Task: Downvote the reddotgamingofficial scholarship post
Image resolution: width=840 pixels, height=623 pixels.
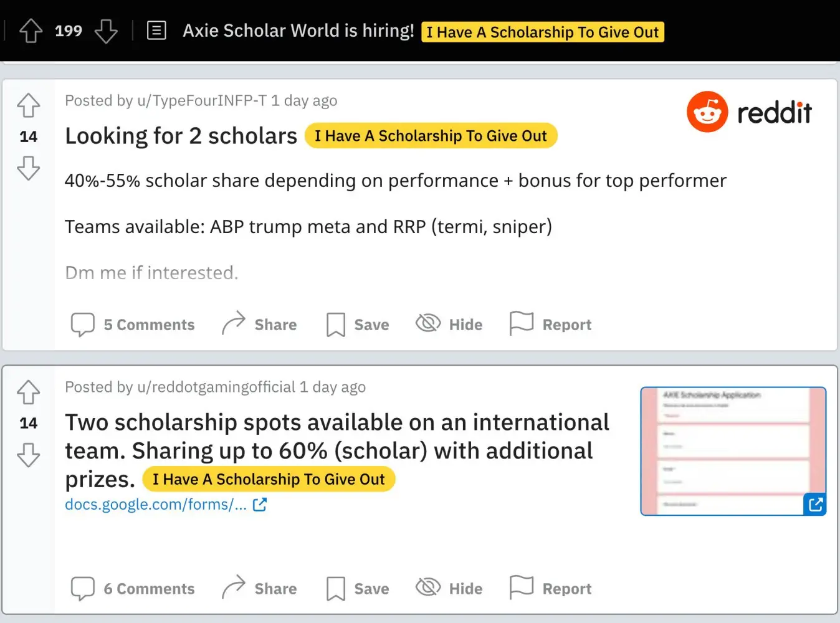Action: point(29,455)
